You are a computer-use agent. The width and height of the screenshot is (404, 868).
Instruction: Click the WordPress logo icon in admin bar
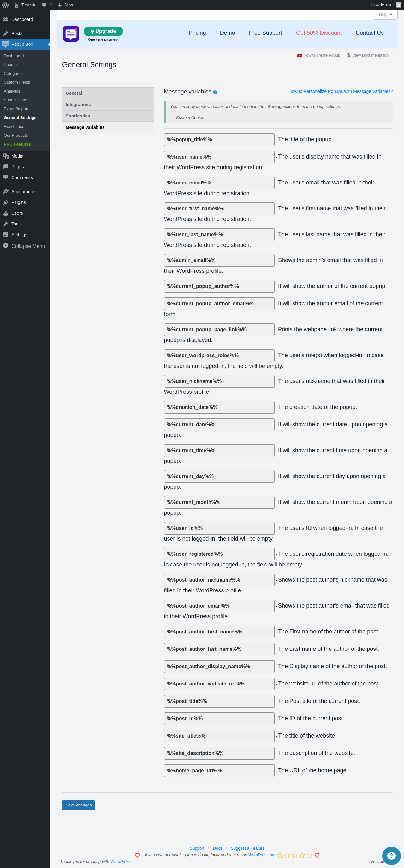click(5, 5)
